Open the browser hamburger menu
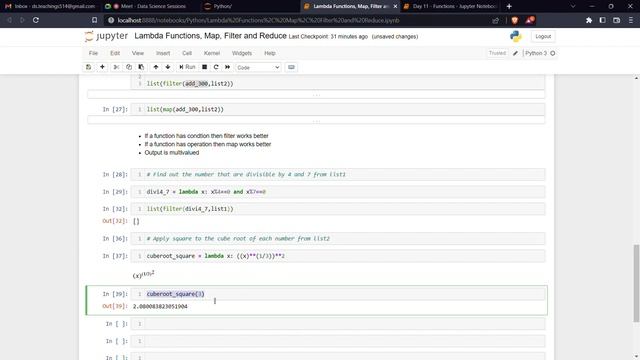 coord(631,20)
